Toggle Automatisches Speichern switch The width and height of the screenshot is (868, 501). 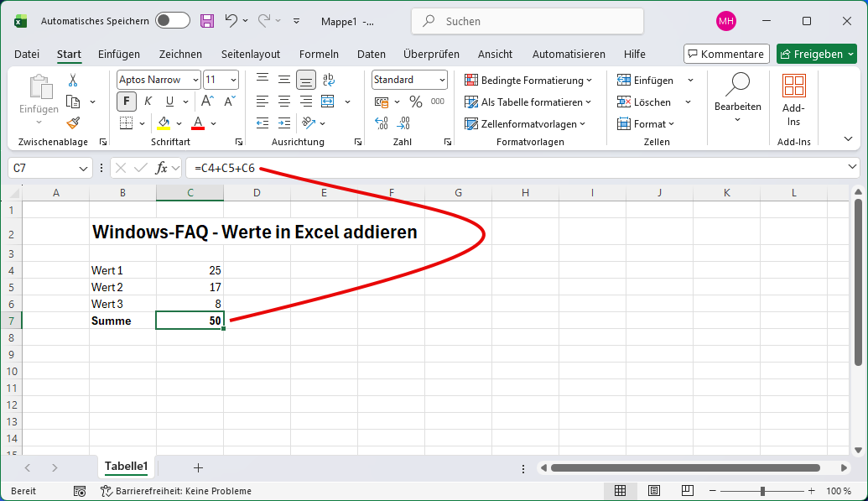(x=172, y=20)
